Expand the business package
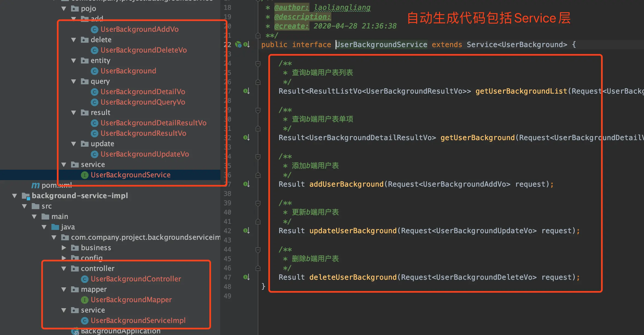Image resolution: width=644 pixels, height=335 pixels. (64, 248)
